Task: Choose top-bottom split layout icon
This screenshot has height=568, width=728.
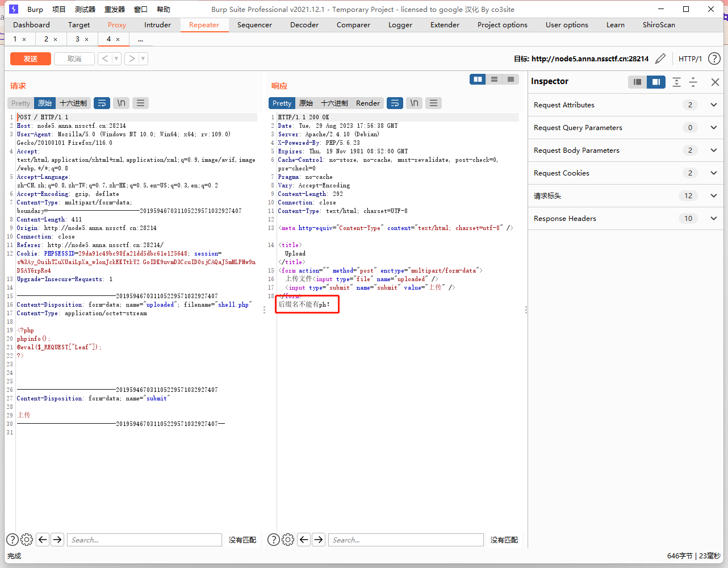Action: (494, 80)
